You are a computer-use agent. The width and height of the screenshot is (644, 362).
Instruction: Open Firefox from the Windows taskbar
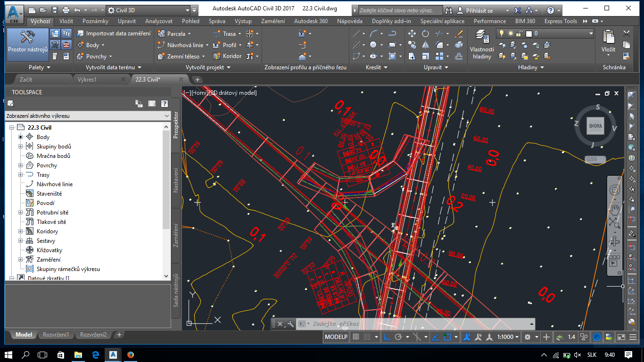click(131, 354)
